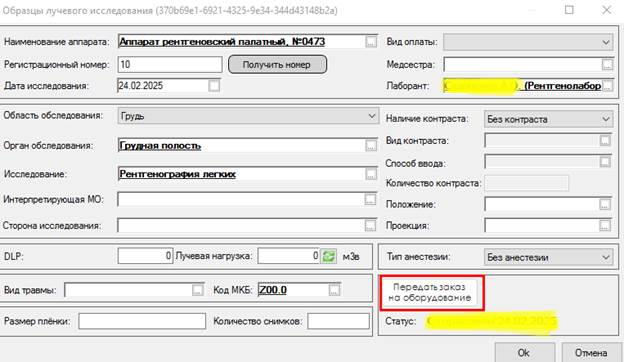Open lookup for Интерпретирующая МО field

pyautogui.click(x=370, y=199)
